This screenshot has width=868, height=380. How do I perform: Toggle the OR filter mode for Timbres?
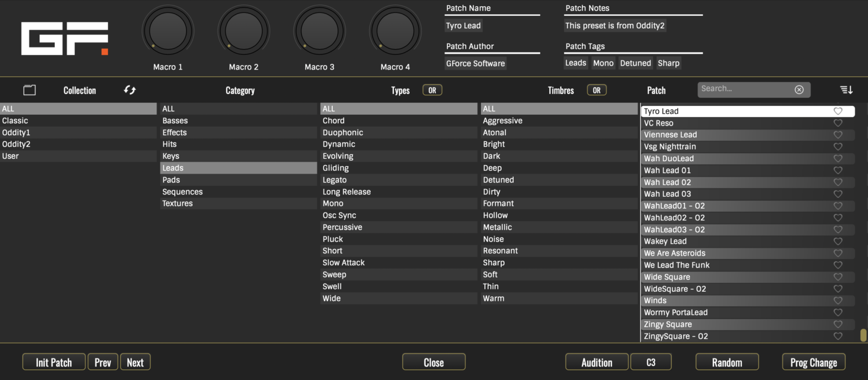(x=596, y=89)
